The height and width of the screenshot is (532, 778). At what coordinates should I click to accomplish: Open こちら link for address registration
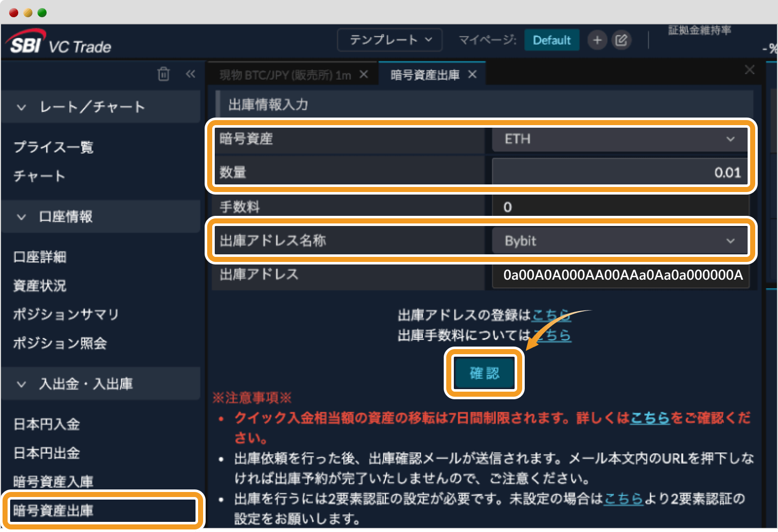551,315
